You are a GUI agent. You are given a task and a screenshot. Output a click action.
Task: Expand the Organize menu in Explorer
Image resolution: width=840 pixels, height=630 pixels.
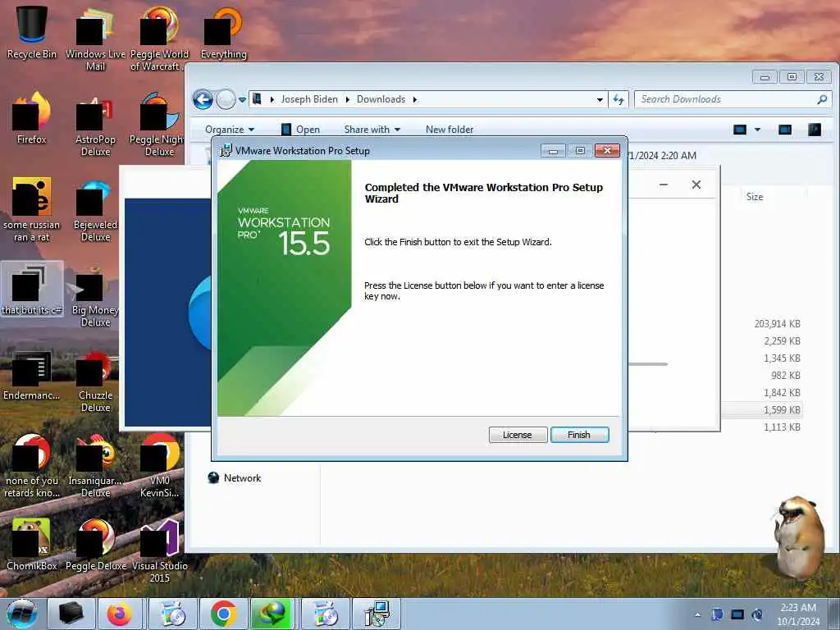(230, 130)
